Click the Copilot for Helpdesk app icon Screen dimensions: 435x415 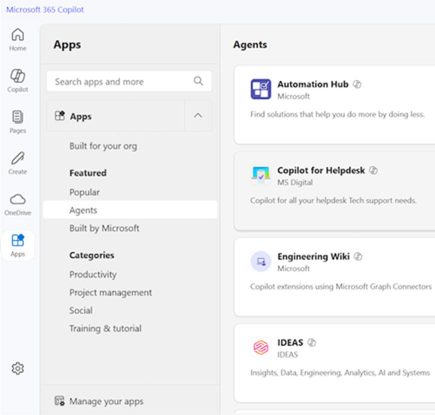point(261,174)
